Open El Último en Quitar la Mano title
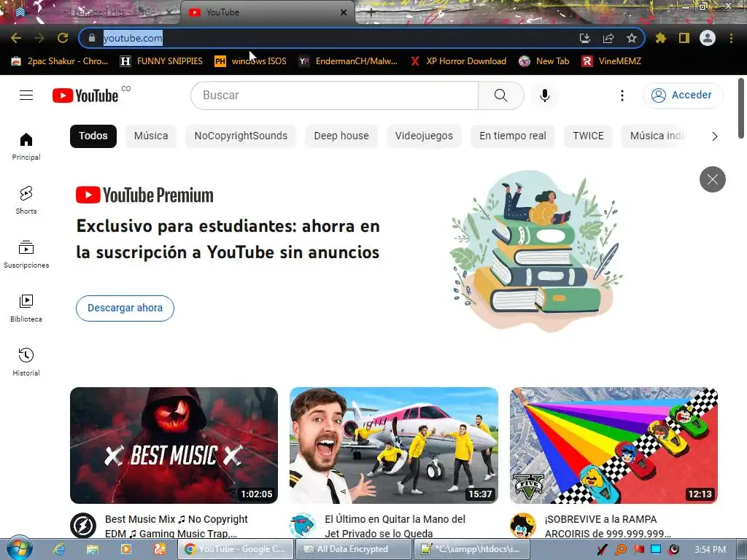 point(395,526)
